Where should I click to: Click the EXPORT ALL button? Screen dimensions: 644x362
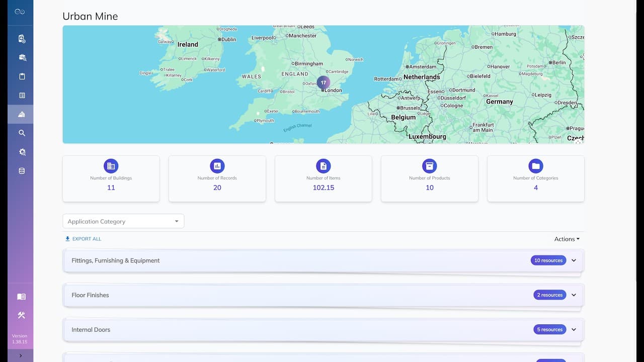point(84,239)
